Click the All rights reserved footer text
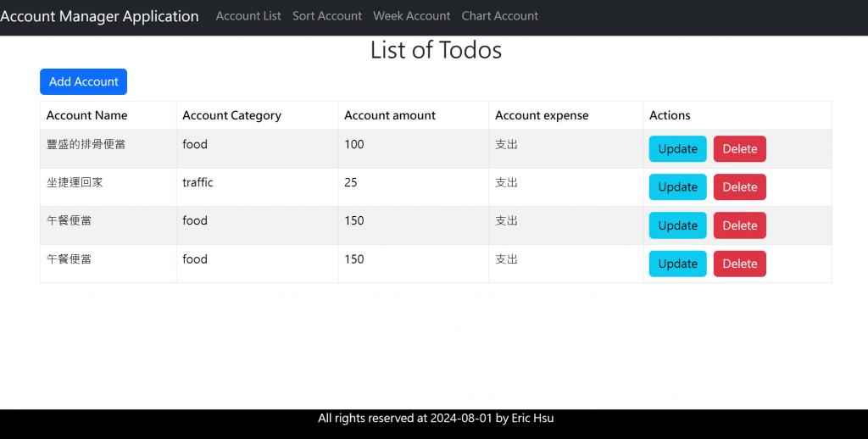The image size is (868, 439). point(436,418)
